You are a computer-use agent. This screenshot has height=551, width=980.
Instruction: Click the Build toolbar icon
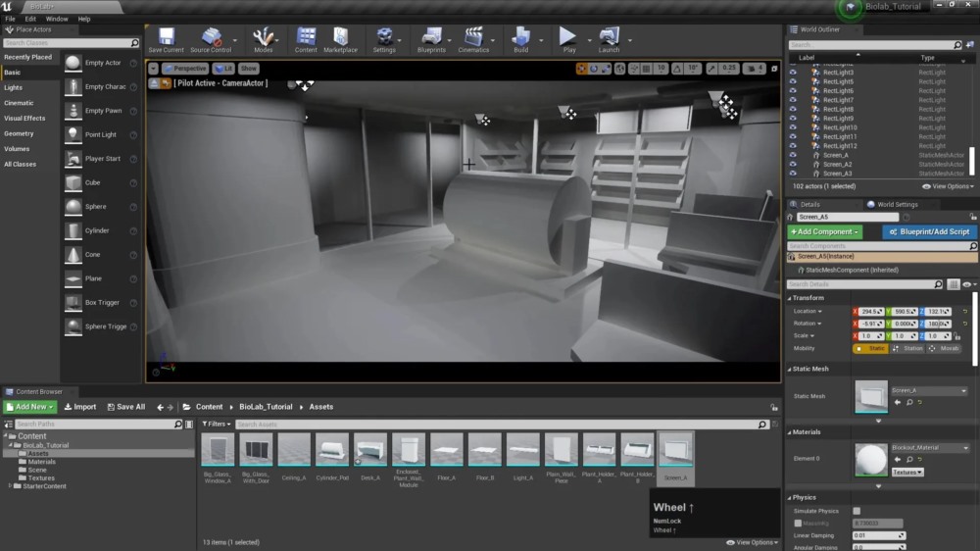[x=520, y=40]
